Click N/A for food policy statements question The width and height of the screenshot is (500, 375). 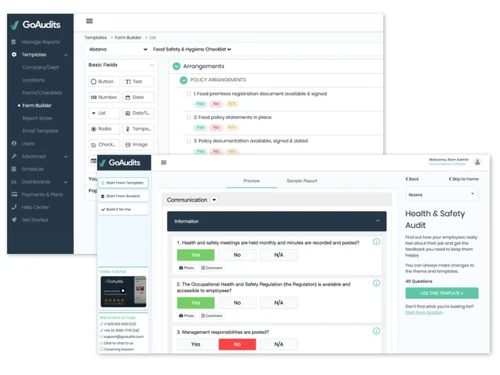[x=232, y=127]
